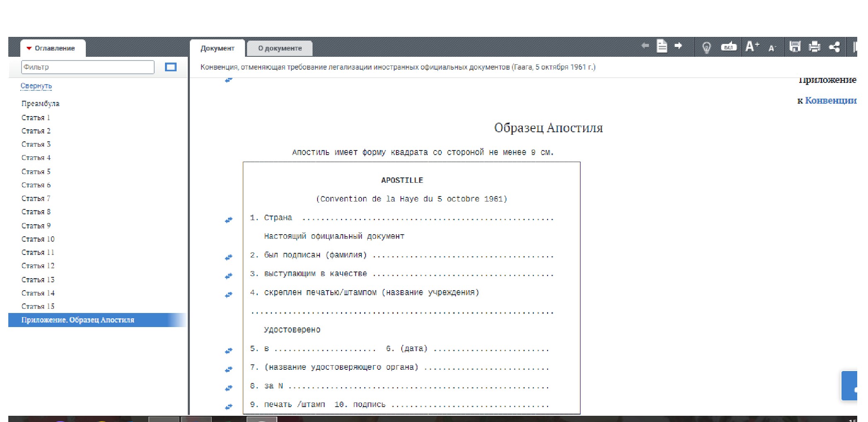Go to Статья 12 in contents
The width and height of the screenshot is (868, 422).
pyautogui.click(x=38, y=266)
